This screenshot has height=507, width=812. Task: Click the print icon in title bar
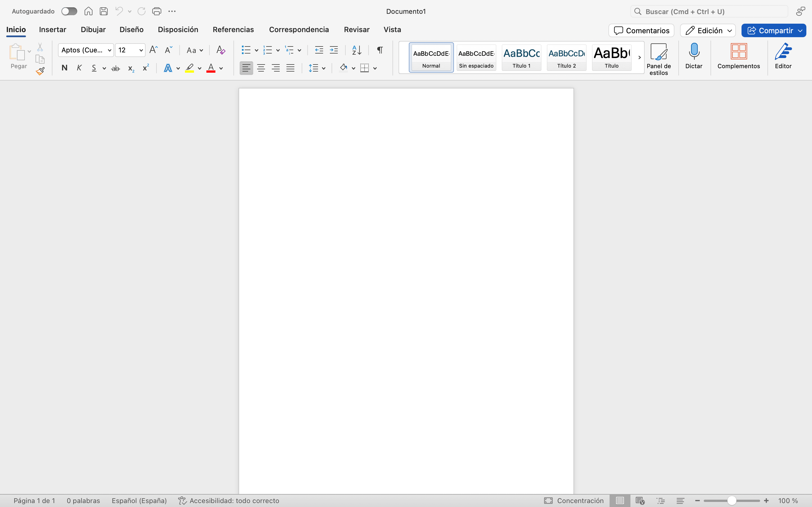click(x=157, y=11)
